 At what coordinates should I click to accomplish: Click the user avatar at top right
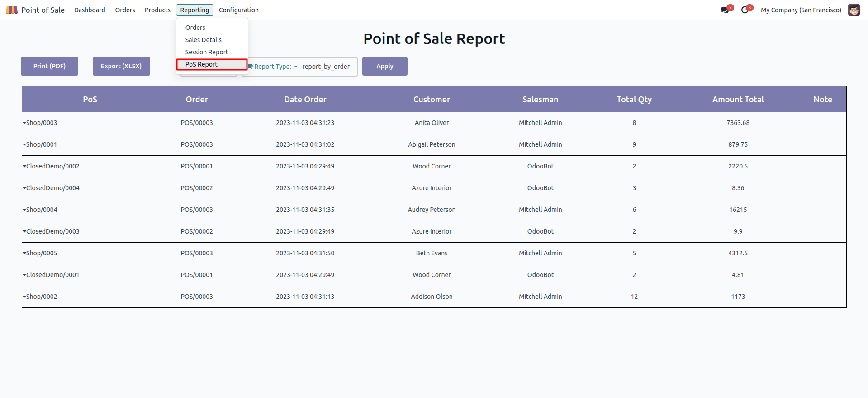(854, 10)
